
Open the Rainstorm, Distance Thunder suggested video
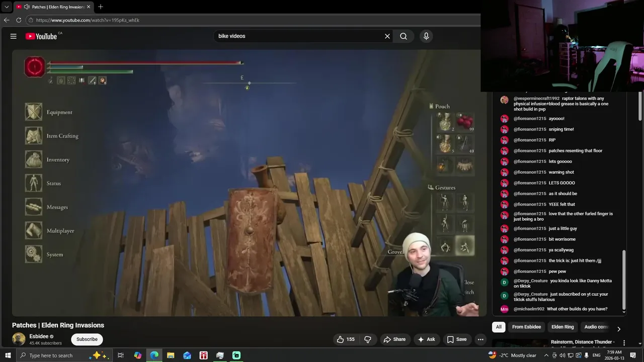click(x=583, y=342)
